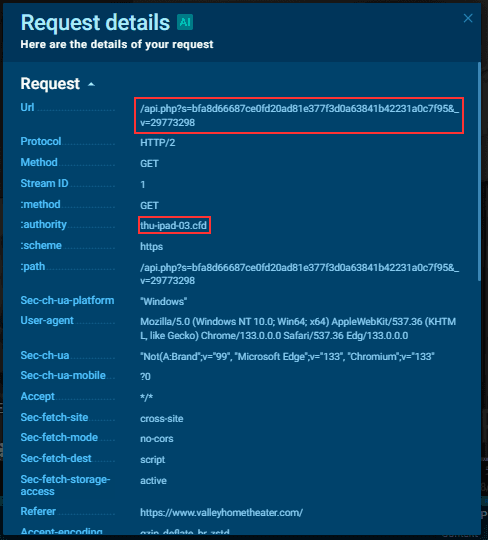This screenshot has height=540, width=488.
Task: Select the Sec-fetch-dest value script
Action: [x=153, y=460]
